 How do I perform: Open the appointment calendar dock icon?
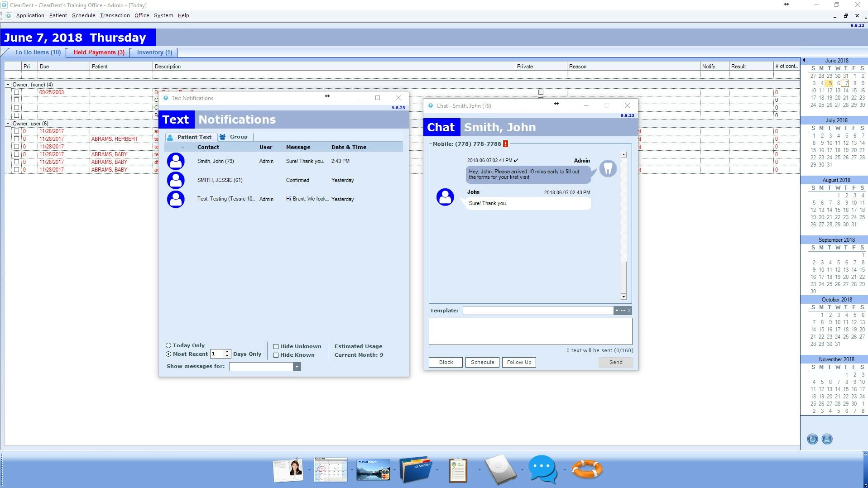[331, 470]
